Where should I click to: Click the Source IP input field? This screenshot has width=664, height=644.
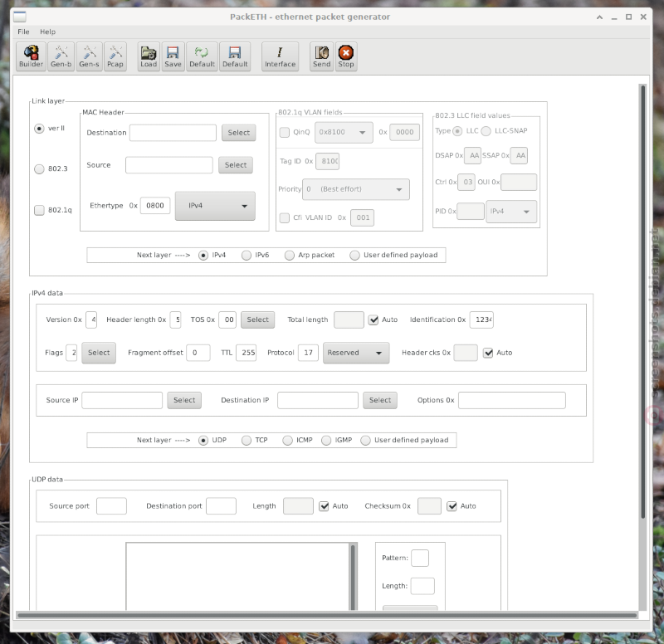click(x=122, y=400)
